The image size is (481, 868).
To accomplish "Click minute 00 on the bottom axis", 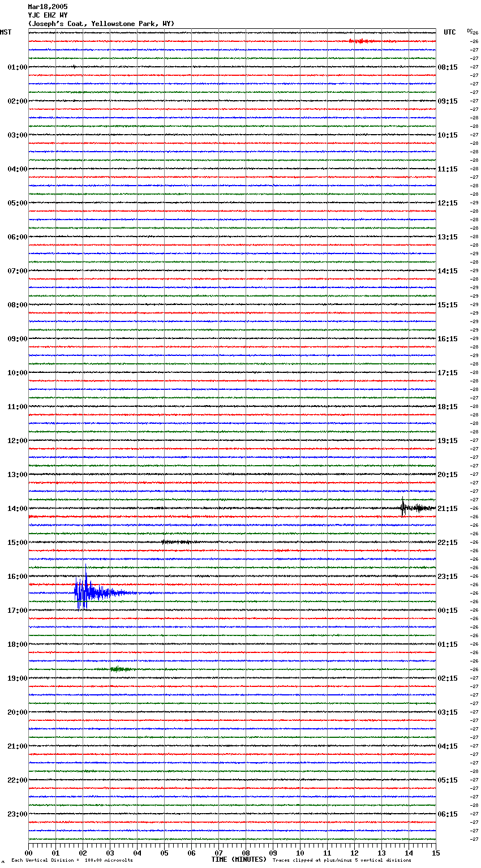I will tap(29, 853).
